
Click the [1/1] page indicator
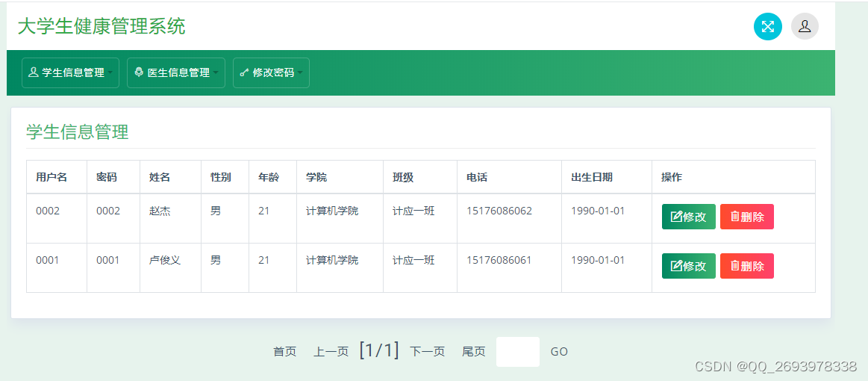point(379,350)
